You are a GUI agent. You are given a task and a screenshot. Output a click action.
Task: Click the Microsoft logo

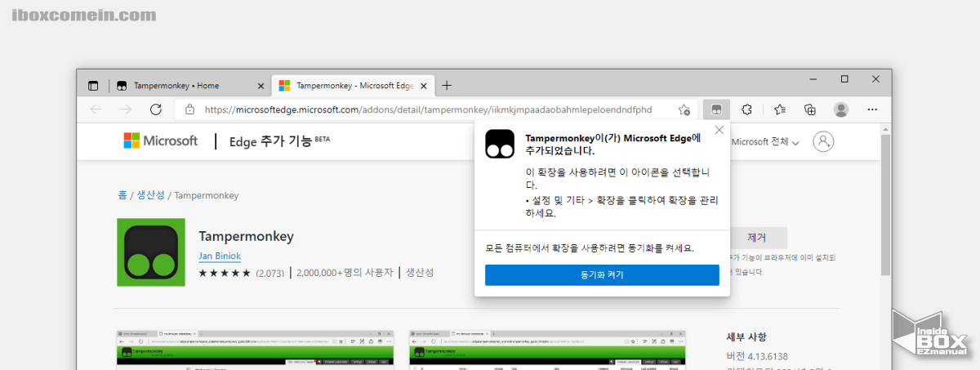[x=161, y=140]
